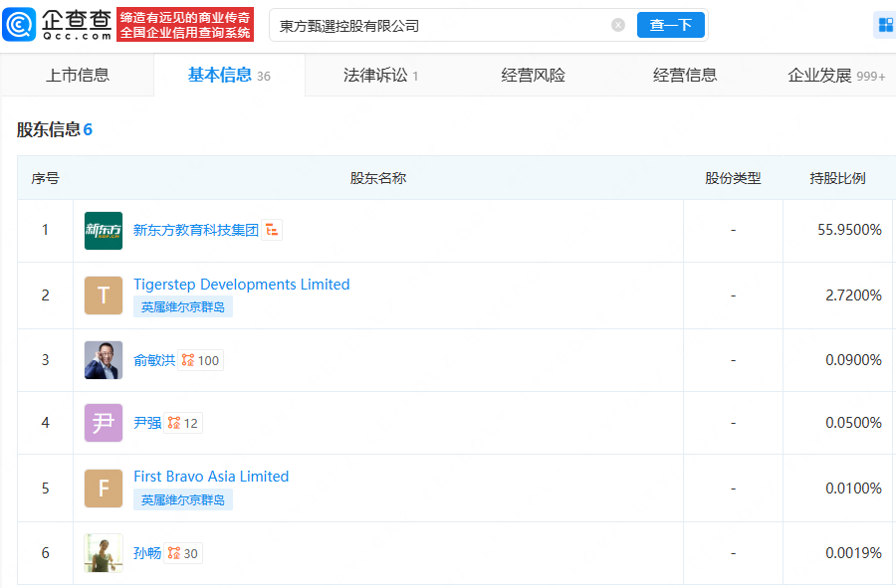Image resolution: width=896 pixels, height=588 pixels.
Task: Click the relation badge 100 next to 俞敏洪
Action: coord(200,360)
